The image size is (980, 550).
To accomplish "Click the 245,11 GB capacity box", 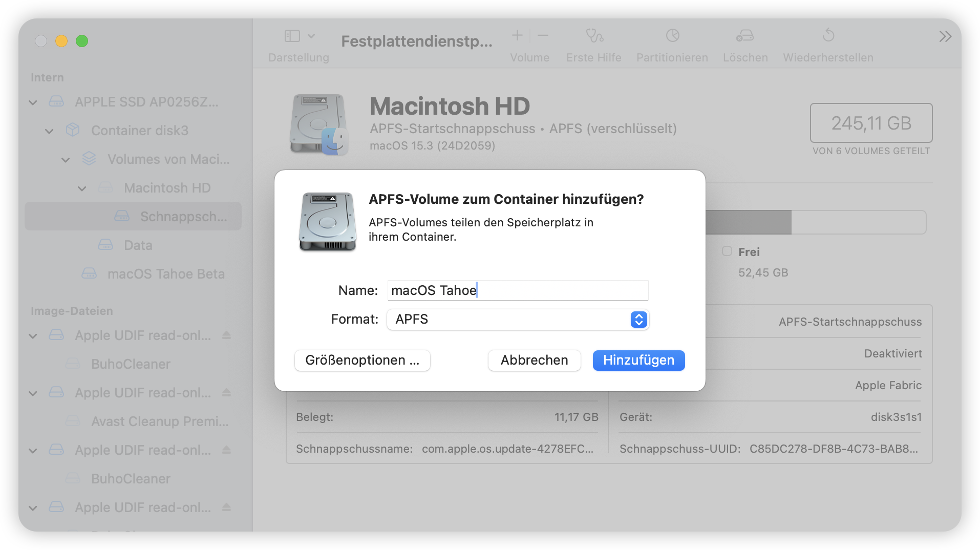I will click(871, 123).
